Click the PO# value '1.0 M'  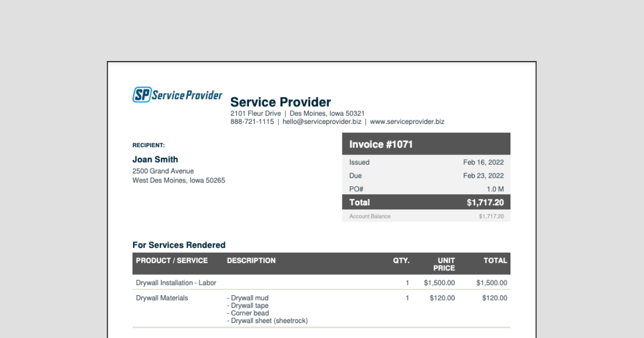click(495, 189)
